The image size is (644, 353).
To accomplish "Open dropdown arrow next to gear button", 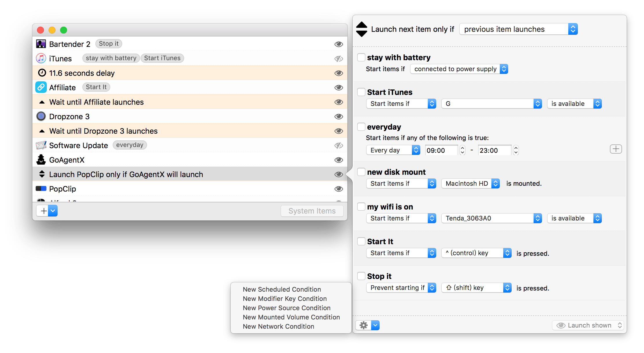I will 375,326.
